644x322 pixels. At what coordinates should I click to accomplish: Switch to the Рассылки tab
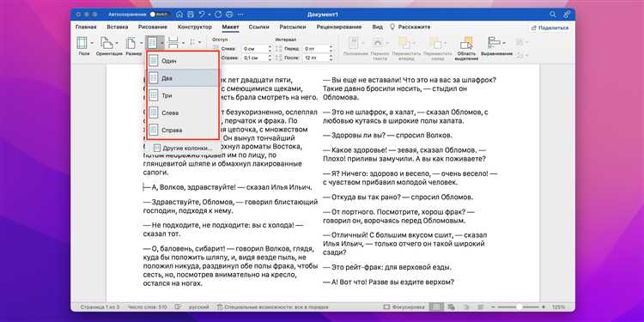tap(293, 27)
